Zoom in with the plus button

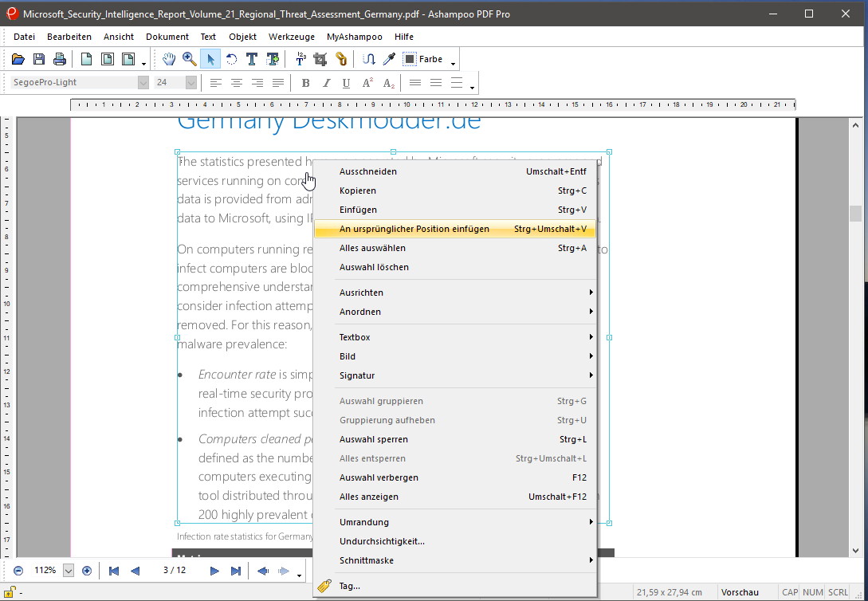(x=86, y=571)
